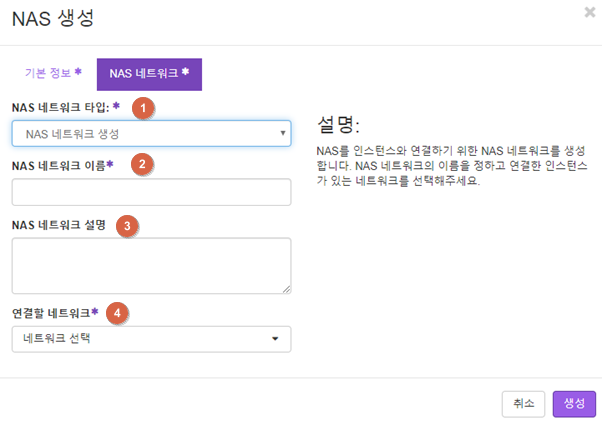The width and height of the screenshot is (602, 425).
Task: Click the numbered marker 1 badge
Action: tap(143, 108)
